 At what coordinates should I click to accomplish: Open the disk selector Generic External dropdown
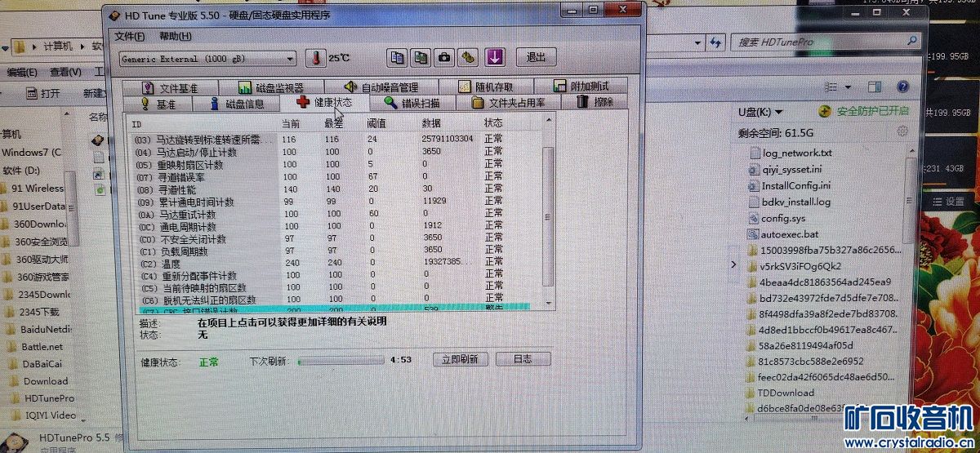point(207,59)
